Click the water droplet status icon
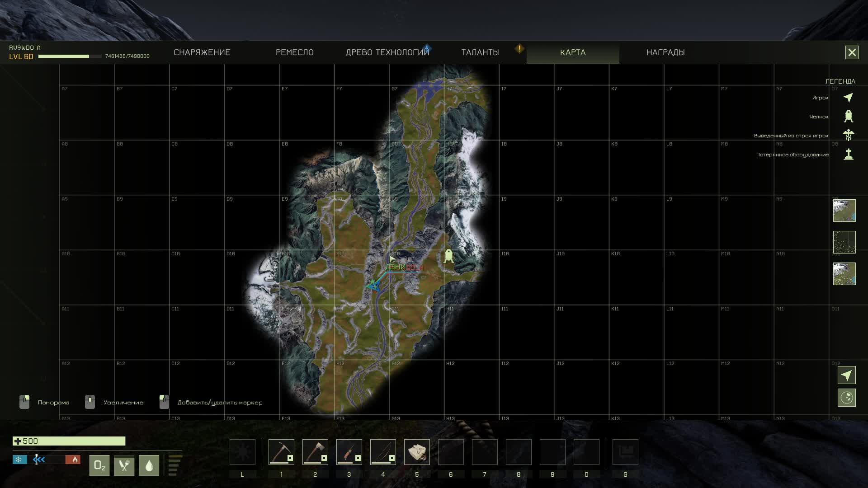The height and width of the screenshot is (488, 868). (x=149, y=465)
